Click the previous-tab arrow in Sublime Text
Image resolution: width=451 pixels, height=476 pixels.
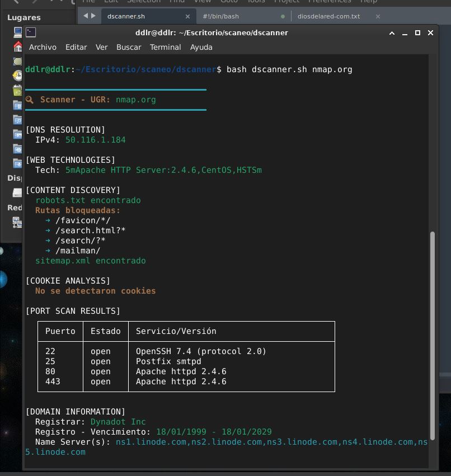coord(86,16)
